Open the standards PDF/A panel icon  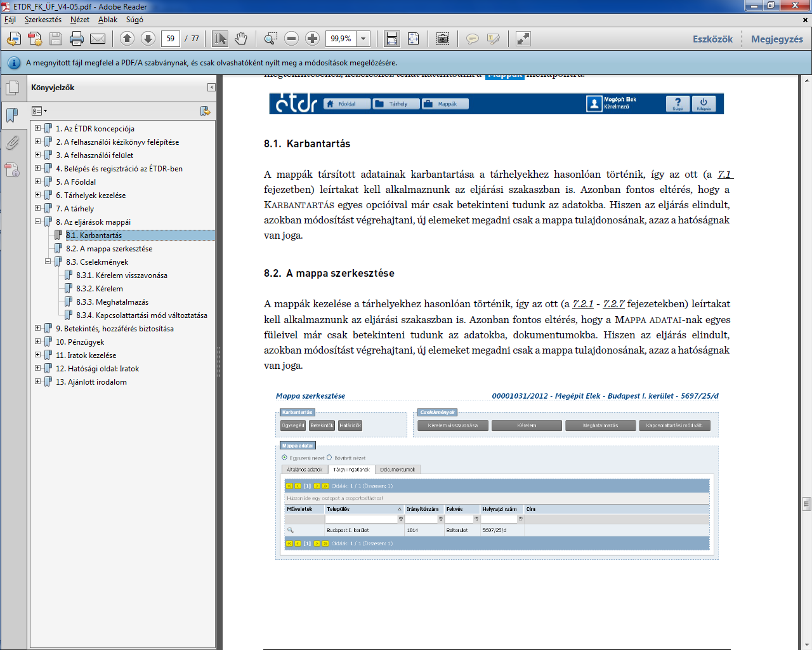13,169
